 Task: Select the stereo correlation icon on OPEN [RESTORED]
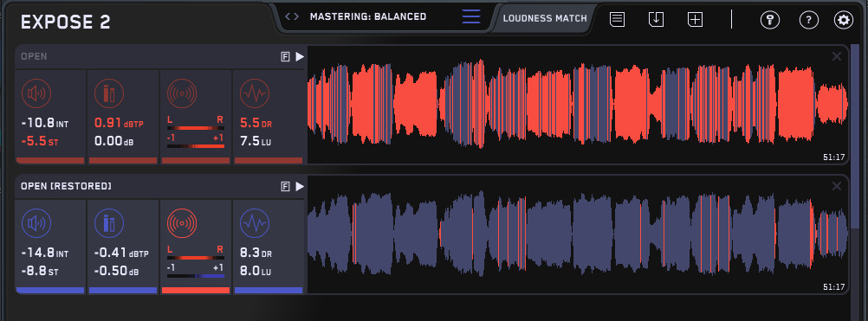click(x=182, y=224)
